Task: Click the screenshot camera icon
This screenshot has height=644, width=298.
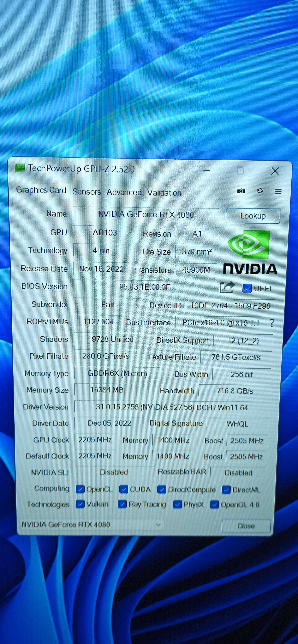Action: 241,191
